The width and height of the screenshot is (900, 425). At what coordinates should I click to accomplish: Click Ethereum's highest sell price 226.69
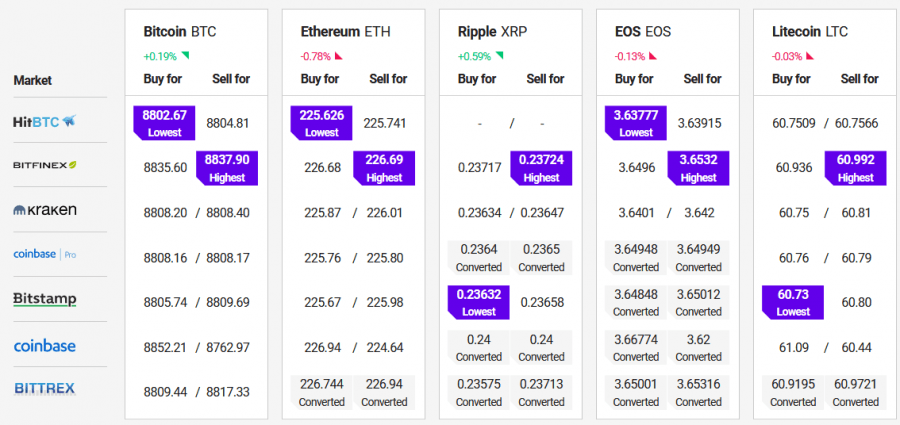384,168
